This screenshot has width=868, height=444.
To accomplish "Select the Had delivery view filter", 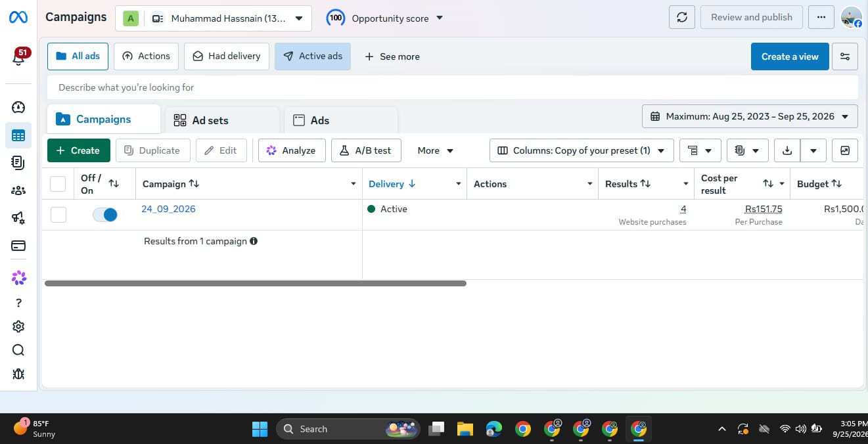I will pyautogui.click(x=227, y=56).
